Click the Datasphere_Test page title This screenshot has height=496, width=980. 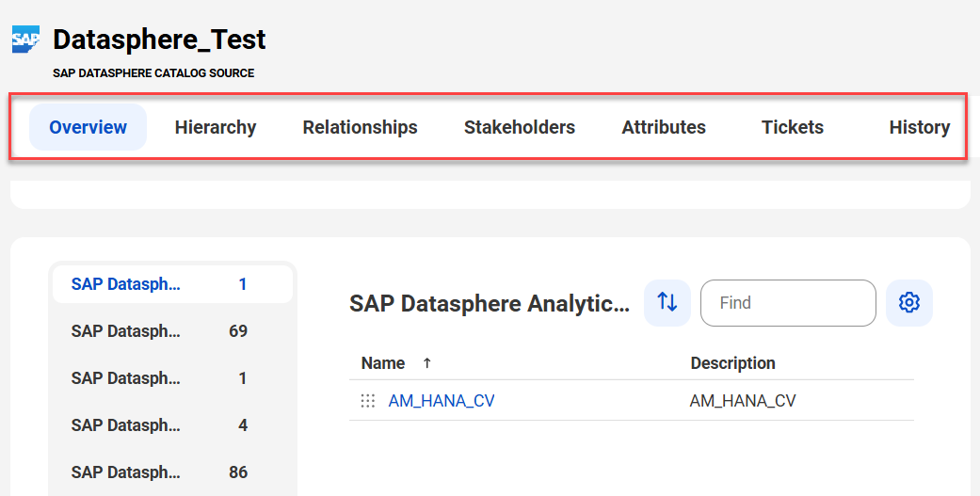159,40
